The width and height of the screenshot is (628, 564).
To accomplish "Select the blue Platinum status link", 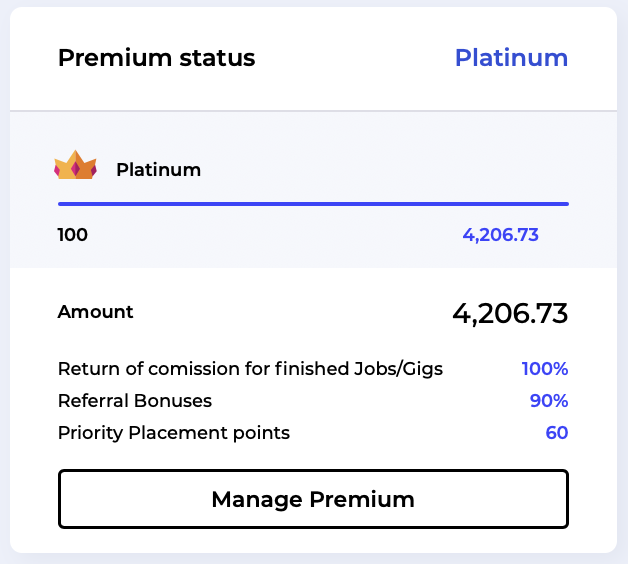I will 511,58.
